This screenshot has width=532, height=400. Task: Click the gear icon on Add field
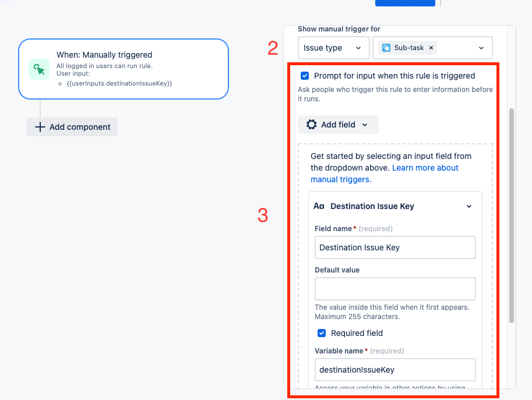click(x=312, y=125)
